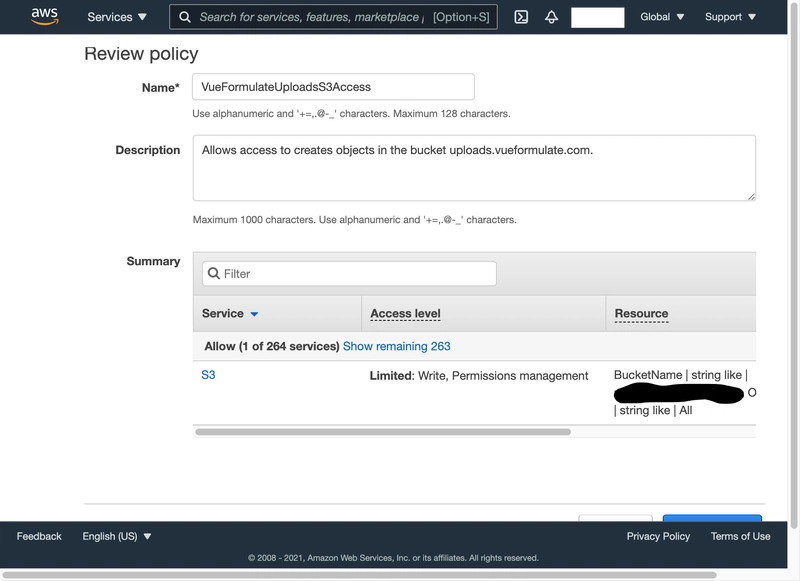Click into the Summary Filter field

349,273
